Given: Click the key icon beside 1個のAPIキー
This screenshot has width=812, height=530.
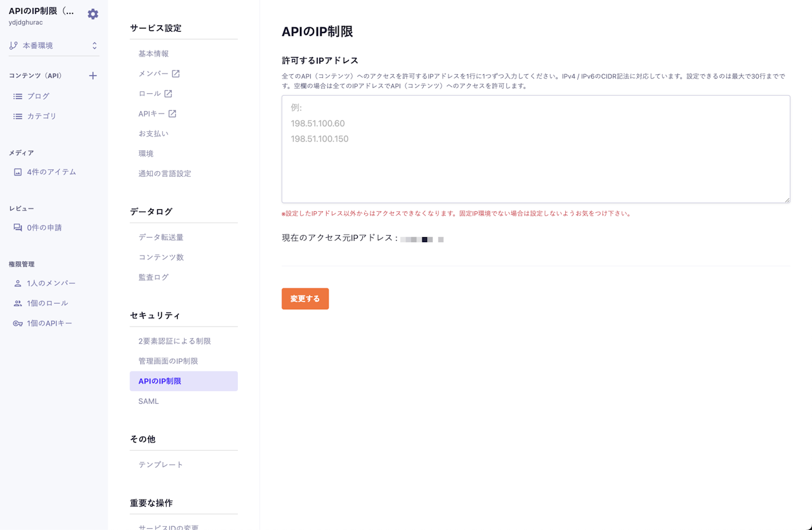Looking at the screenshot, I should click(18, 323).
